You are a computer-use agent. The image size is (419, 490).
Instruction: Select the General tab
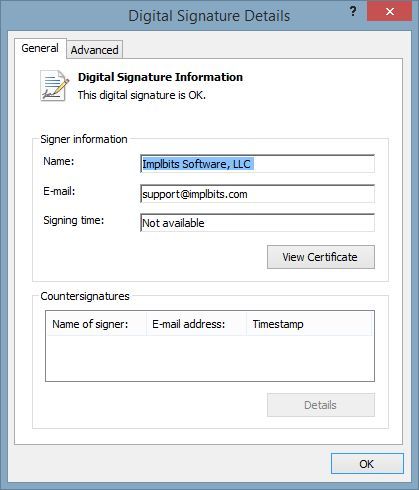pyautogui.click(x=40, y=48)
